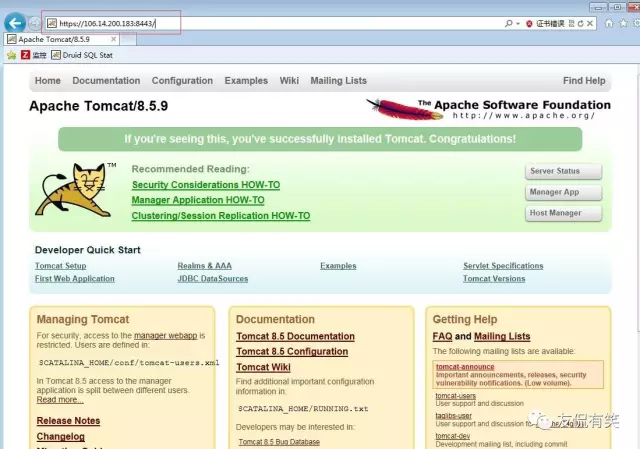Open the First Web Application link
This screenshot has height=449, width=640.
point(75,279)
